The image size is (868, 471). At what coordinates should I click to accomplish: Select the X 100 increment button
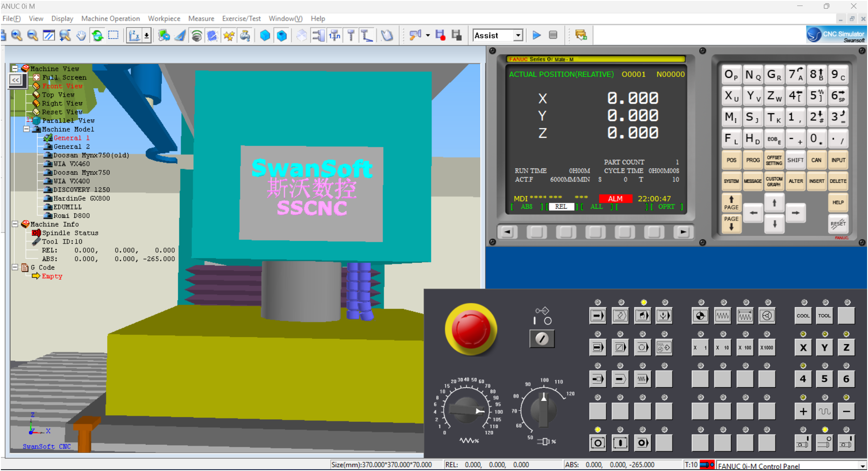tap(745, 348)
